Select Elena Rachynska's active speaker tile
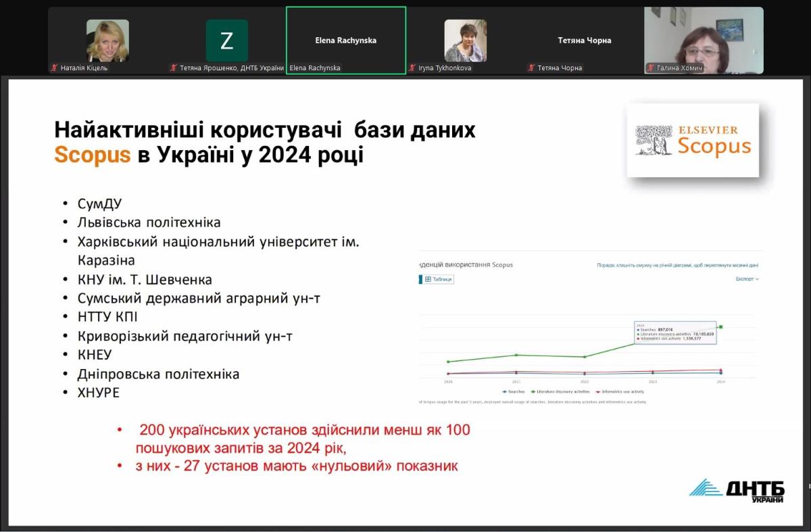This screenshot has height=532, width=811. click(345, 40)
